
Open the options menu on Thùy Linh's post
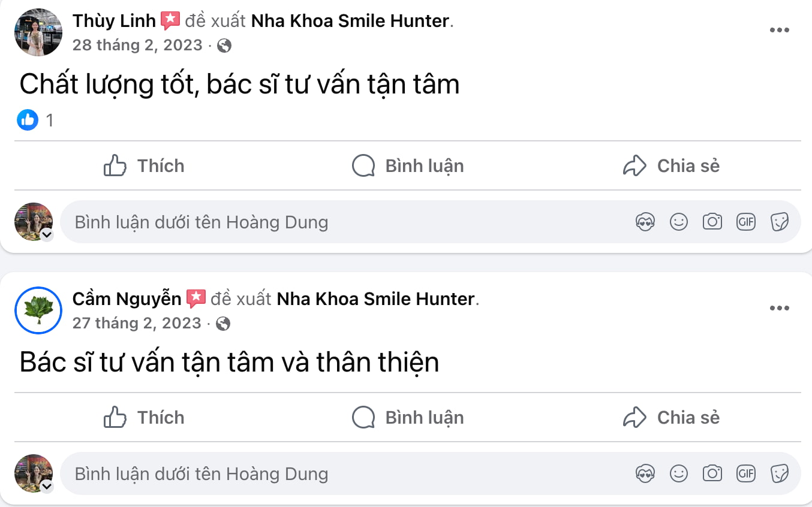(x=779, y=31)
